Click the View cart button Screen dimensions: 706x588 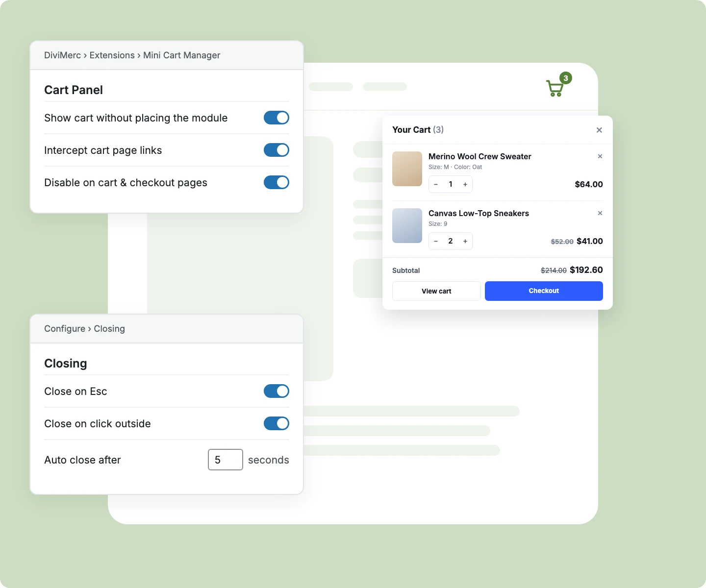[x=436, y=291]
